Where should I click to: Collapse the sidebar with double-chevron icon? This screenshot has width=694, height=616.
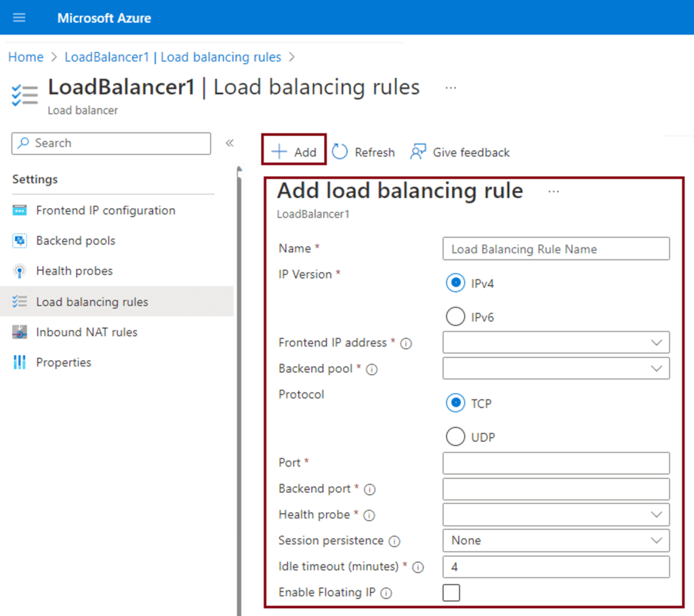pos(229,143)
